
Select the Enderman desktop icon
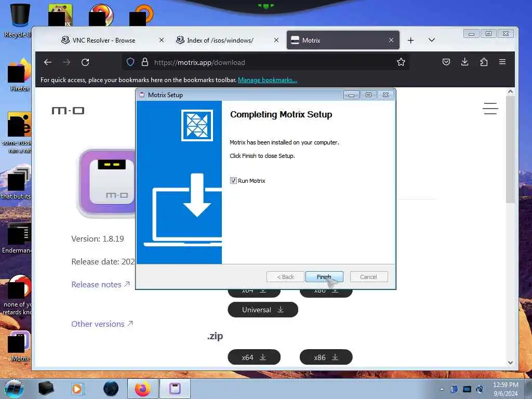(x=17, y=238)
